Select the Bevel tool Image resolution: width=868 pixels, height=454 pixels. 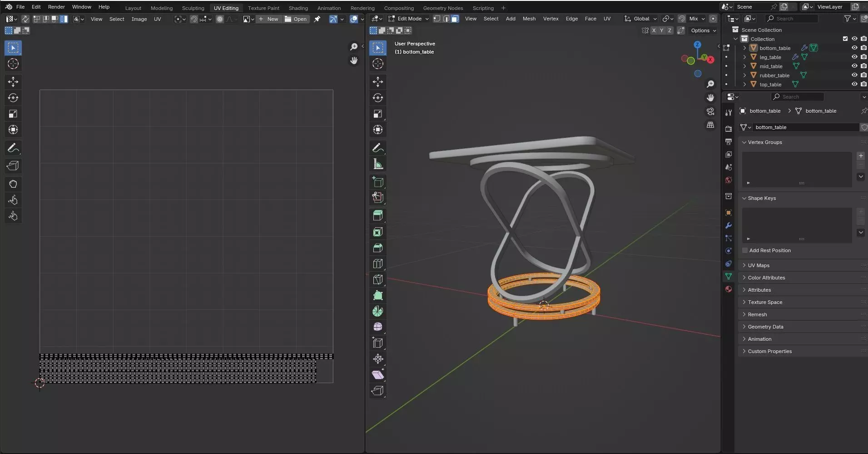[378, 248]
